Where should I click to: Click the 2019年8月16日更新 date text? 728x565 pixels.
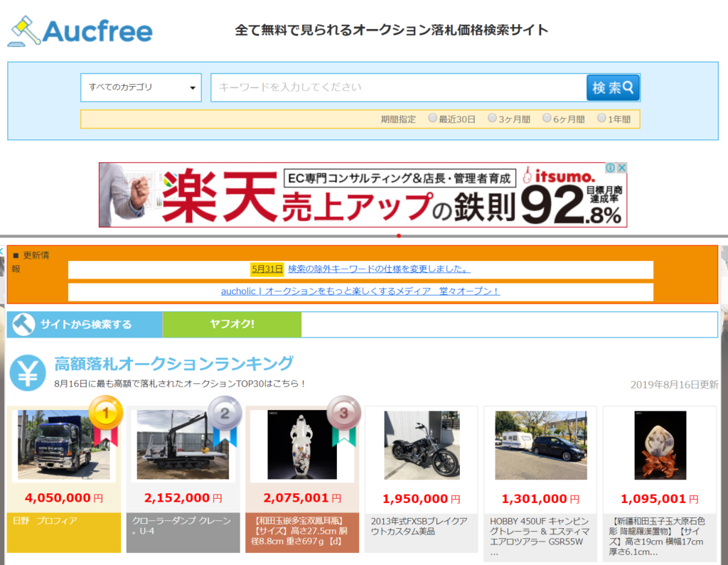674,384
